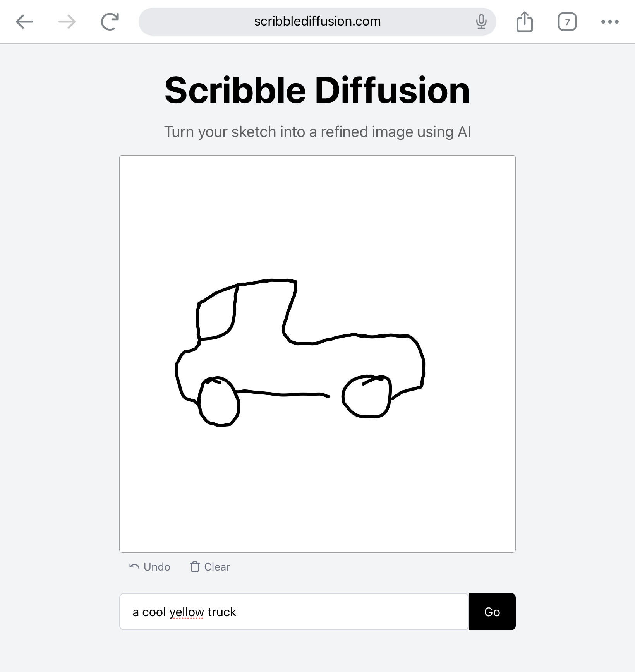This screenshot has height=672, width=635.
Task: Click inside the truck's front wheel
Action: 219,402
